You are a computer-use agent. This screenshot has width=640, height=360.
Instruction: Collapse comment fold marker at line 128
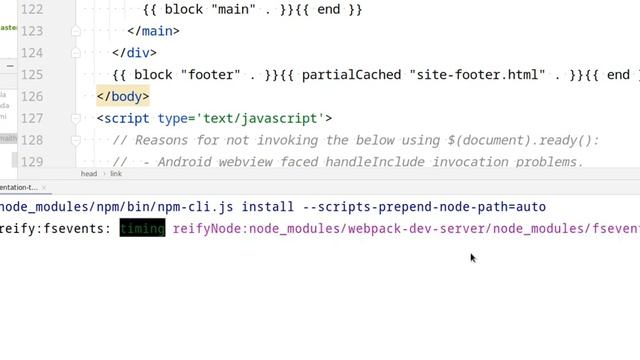tap(76, 140)
